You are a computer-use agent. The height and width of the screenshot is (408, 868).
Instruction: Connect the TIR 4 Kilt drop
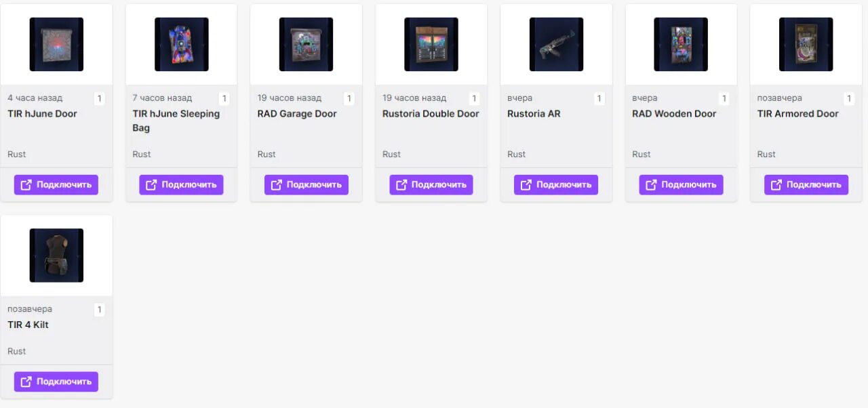(x=56, y=382)
